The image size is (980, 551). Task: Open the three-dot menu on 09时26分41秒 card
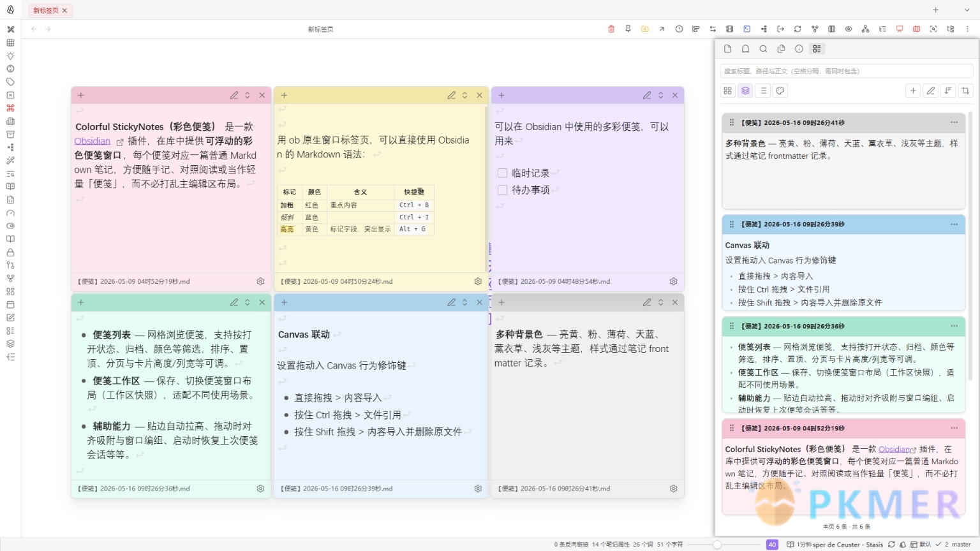tap(954, 122)
